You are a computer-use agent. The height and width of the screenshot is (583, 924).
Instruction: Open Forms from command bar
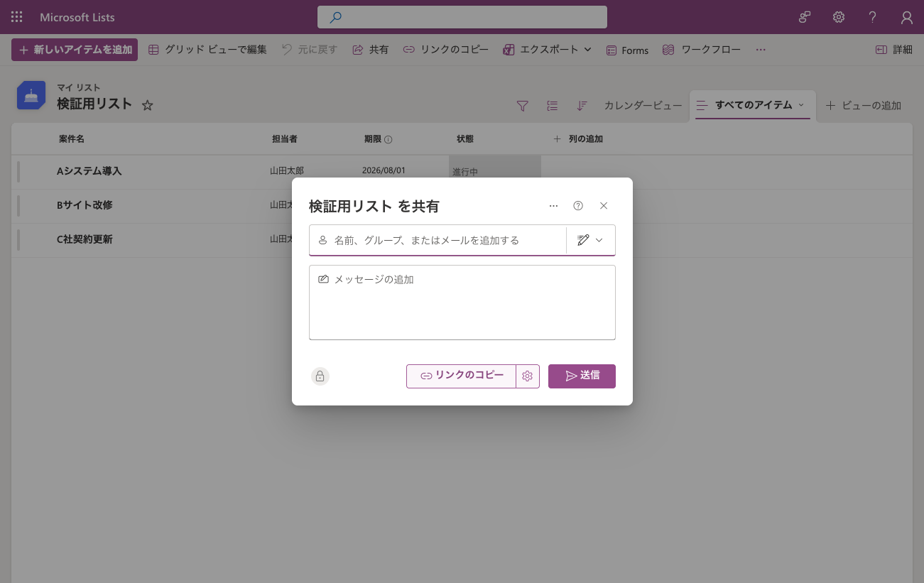pos(627,50)
